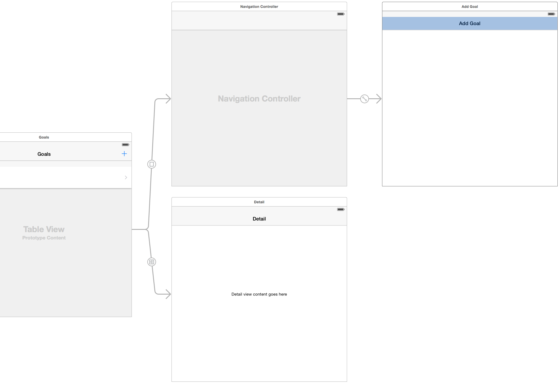This screenshot has height=392, width=560.
Task: Select the Goals scene title bar
Action: coord(44,137)
